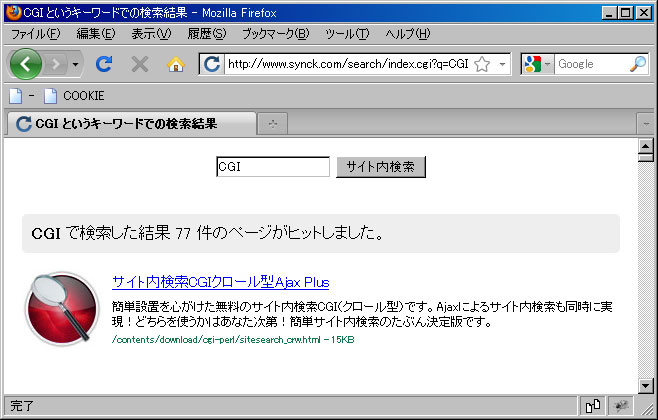Open the 履歴(S) menu
658x420 pixels.
[x=207, y=34]
